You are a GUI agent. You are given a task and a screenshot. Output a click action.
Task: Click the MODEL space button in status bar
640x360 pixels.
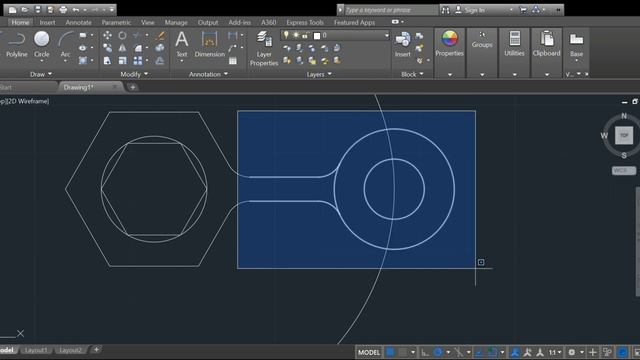(369, 352)
